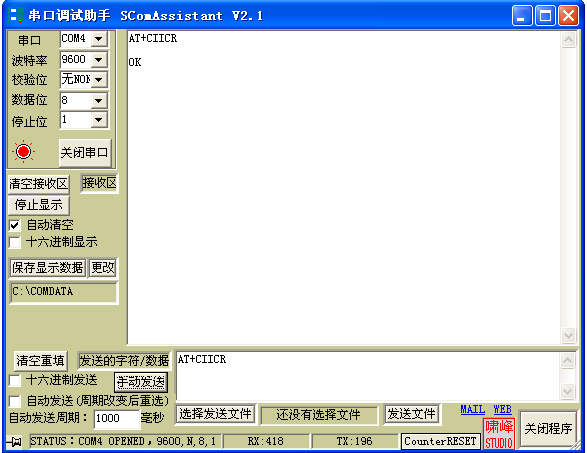Enable 十六进制显示 hex display checkbox
587x453 pixels.
[15, 242]
